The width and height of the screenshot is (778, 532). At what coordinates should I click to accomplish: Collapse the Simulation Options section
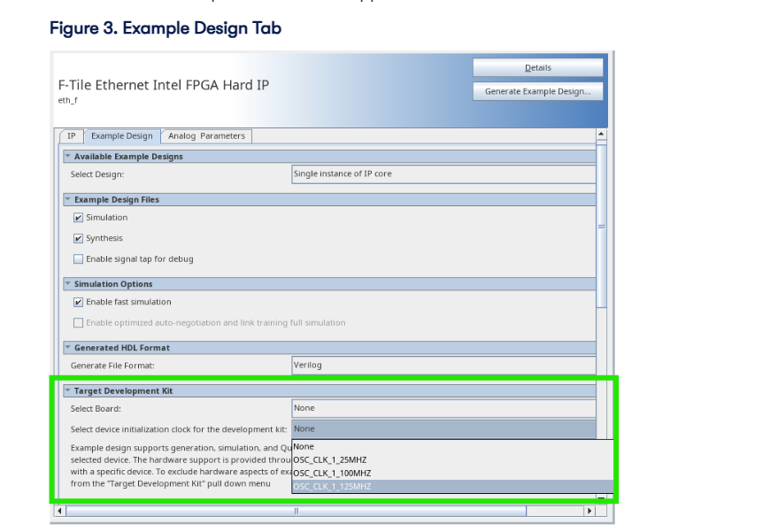click(68, 284)
